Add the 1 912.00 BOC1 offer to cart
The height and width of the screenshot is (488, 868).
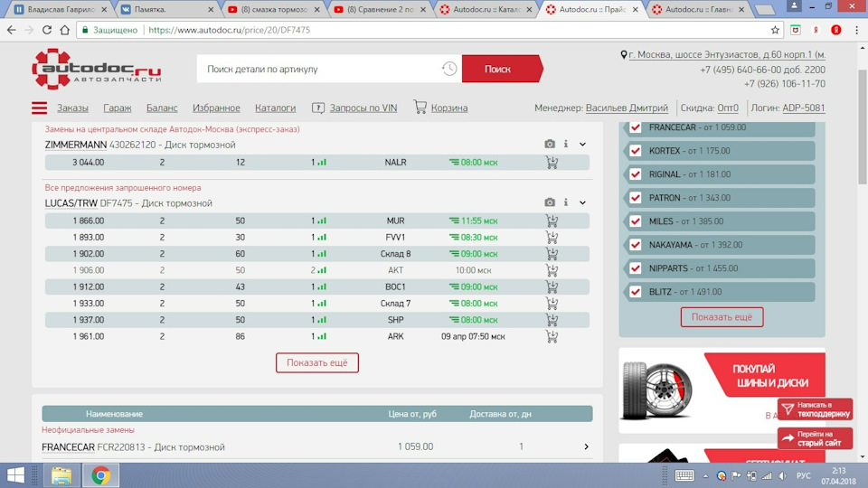[x=552, y=287]
